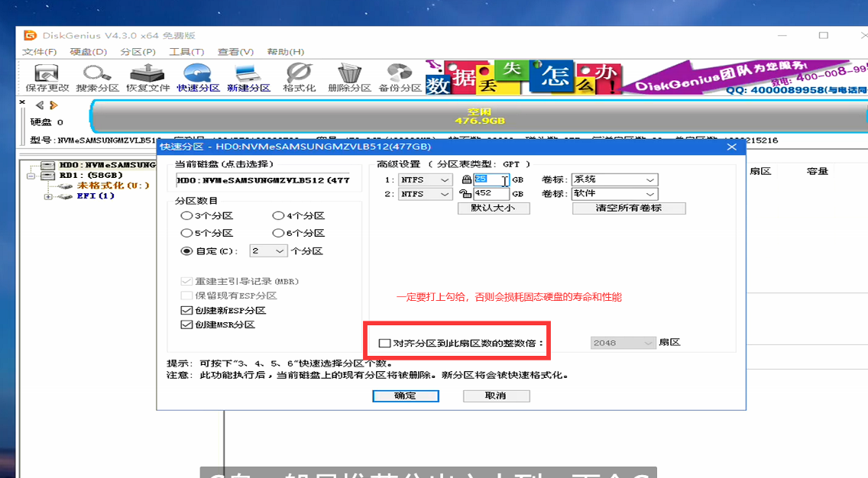This screenshot has width=868, height=478.
Task: Click the next disk arrow icon
Action: (x=53, y=105)
